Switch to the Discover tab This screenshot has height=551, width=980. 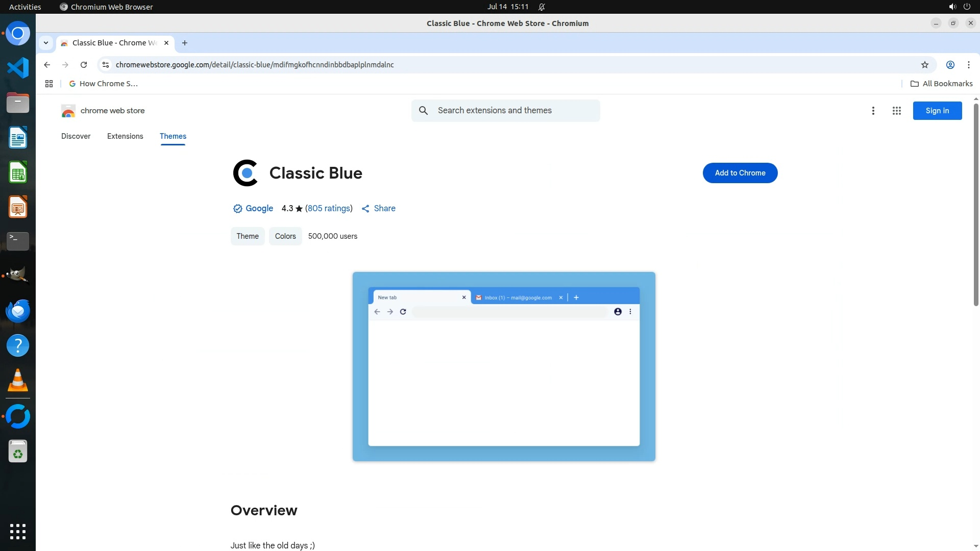pos(76,136)
